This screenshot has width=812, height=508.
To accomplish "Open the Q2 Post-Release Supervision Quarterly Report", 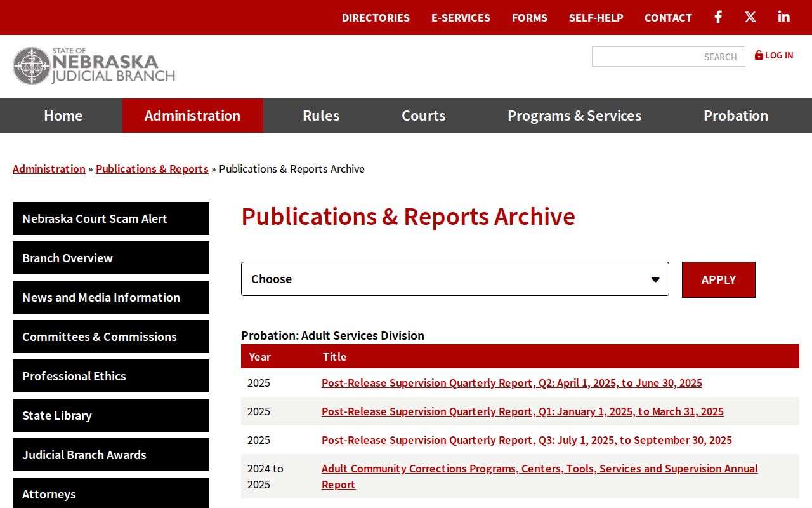I will pyautogui.click(x=512, y=383).
